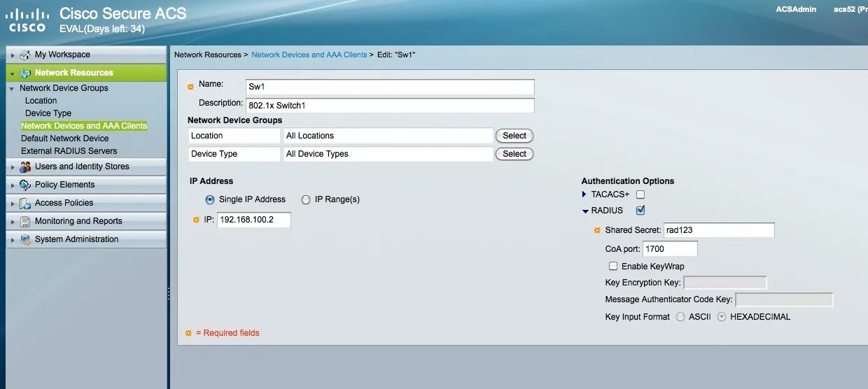Viewport: 868px width, 389px height.
Task: Expand the TACACS+ options triangle
Action: (x=584, y=194)
